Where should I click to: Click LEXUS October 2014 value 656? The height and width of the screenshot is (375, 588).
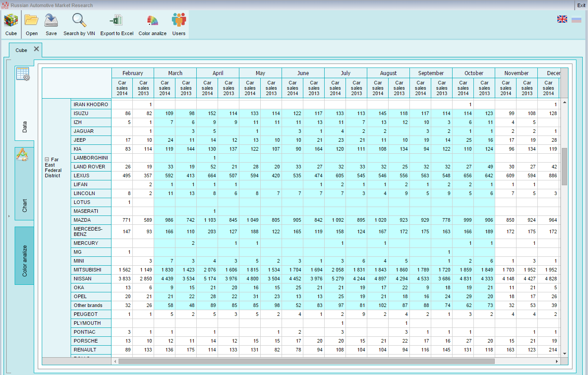(x=463, y=176)
